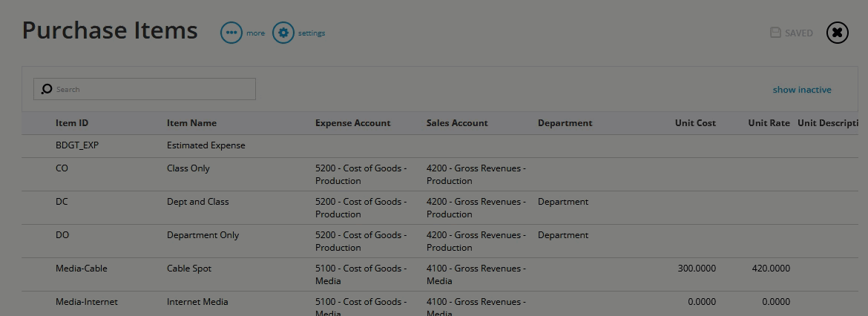
Task: Click the search magnifier icon
Action: 47,89
